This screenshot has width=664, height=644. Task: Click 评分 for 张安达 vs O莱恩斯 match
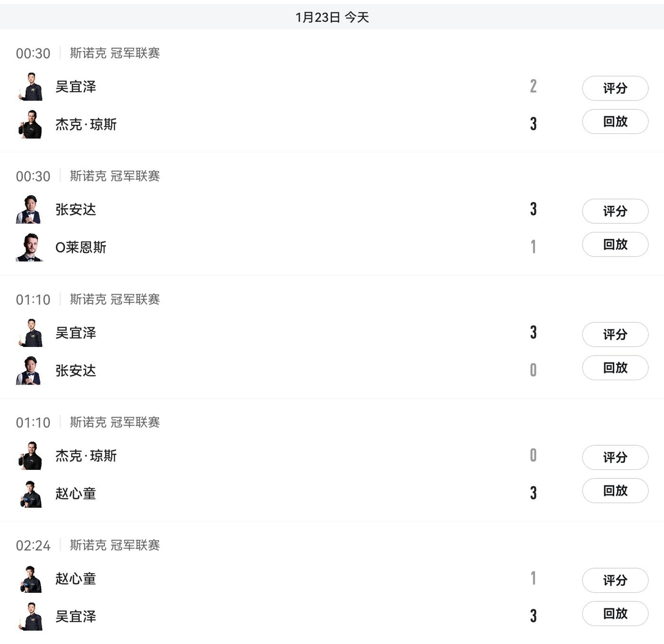(615, 211)
